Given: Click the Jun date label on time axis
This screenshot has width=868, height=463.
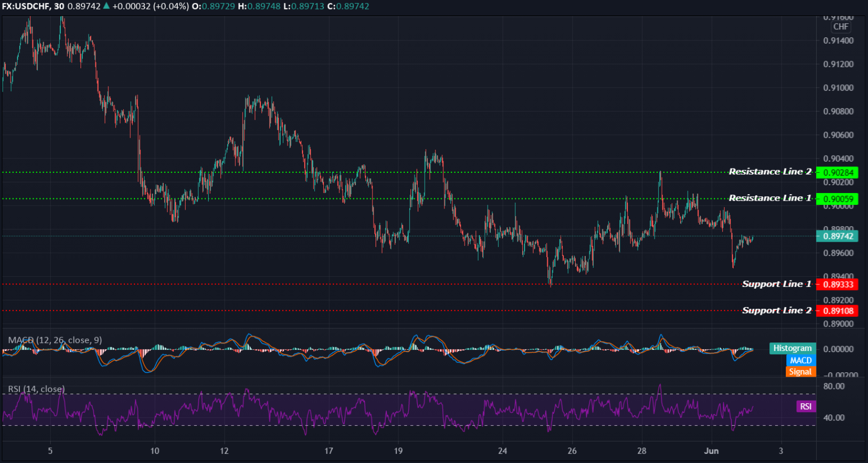Looking at the screenshot, I should 711,451.
